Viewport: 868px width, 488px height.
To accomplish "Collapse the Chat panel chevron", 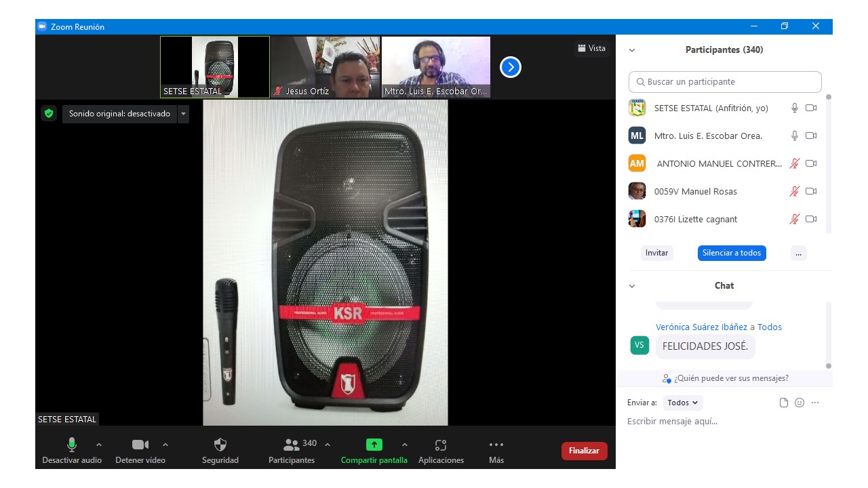I will (x=632, y=286).
